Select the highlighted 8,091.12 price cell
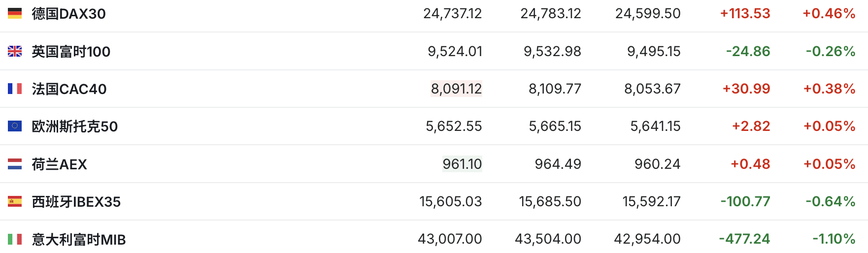Viewport: 868px width, 253px height. point(456,89)
